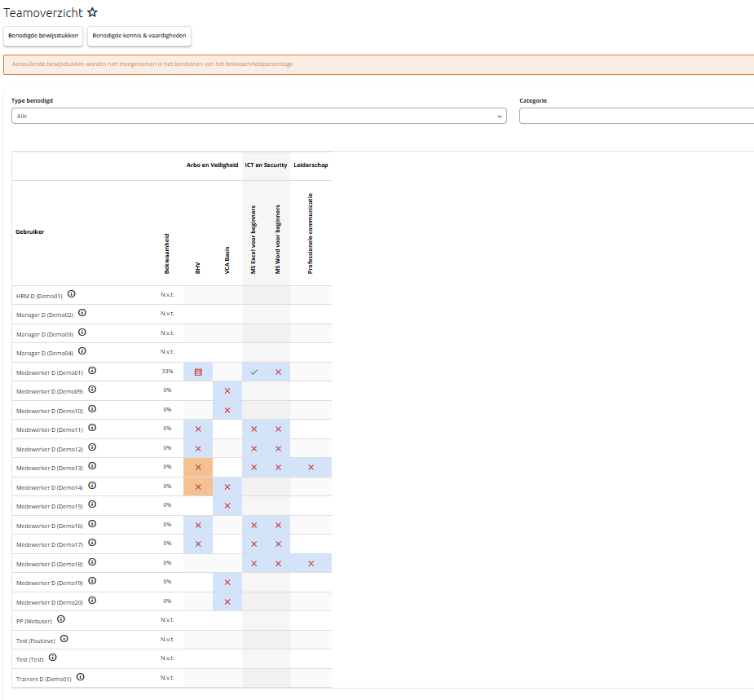Expand the Type benodigd dropdown

coord(259,116)
